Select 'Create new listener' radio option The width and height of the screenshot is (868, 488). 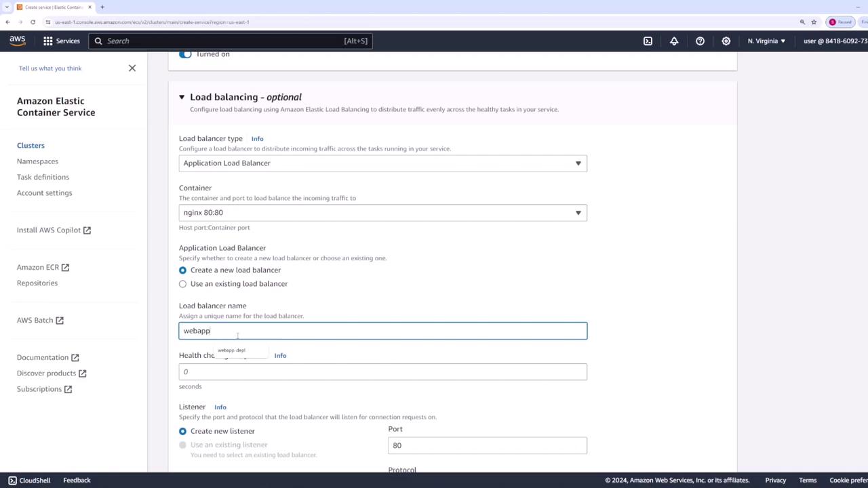[x=182, y=431]
